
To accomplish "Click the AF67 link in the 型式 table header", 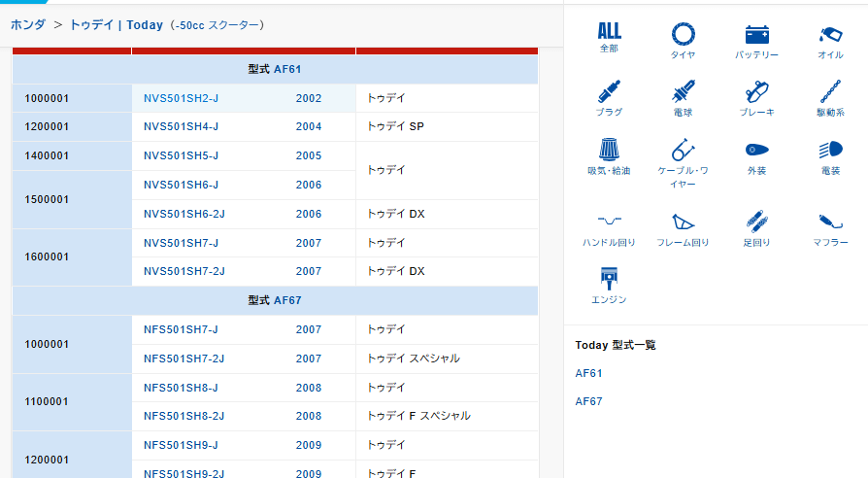I will pyautogui.click(x=287, y=300).
